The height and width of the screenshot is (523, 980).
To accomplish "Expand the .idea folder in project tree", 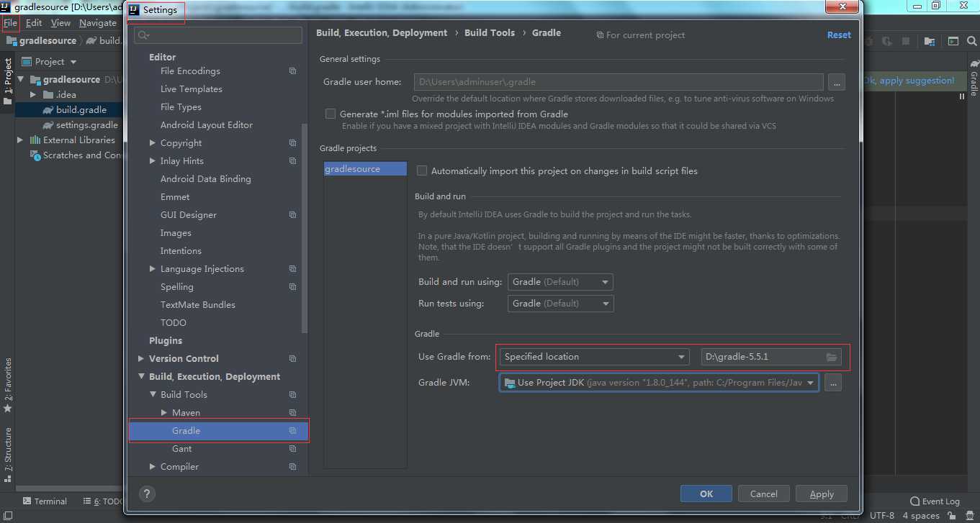I will point(32,95).
